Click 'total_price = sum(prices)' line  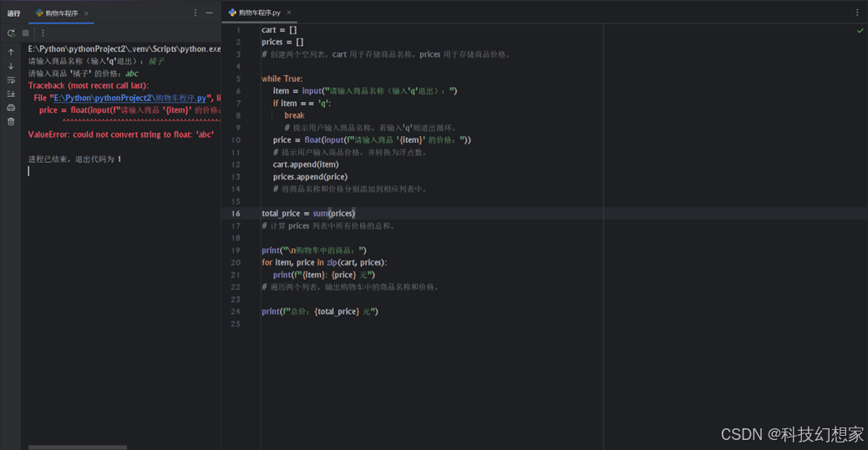(x=308, y=214)
